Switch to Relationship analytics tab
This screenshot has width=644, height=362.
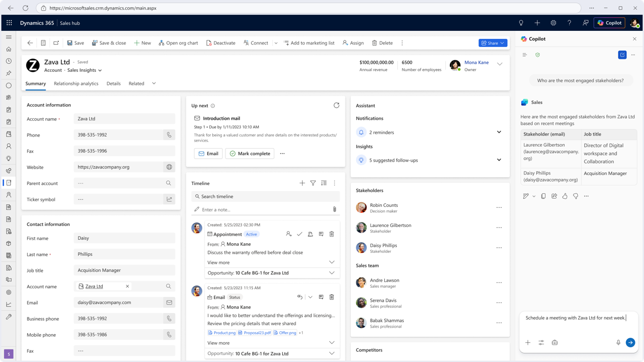tap(76, 83)
